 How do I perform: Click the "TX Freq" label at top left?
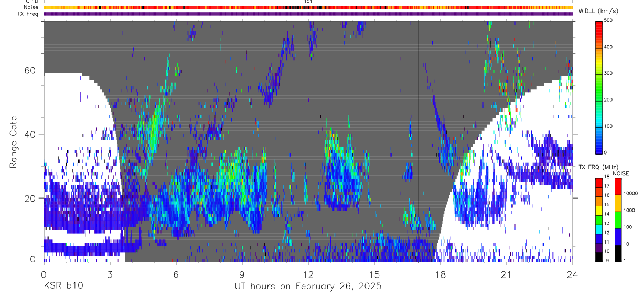pyautogui.click(x=28, y=14)
